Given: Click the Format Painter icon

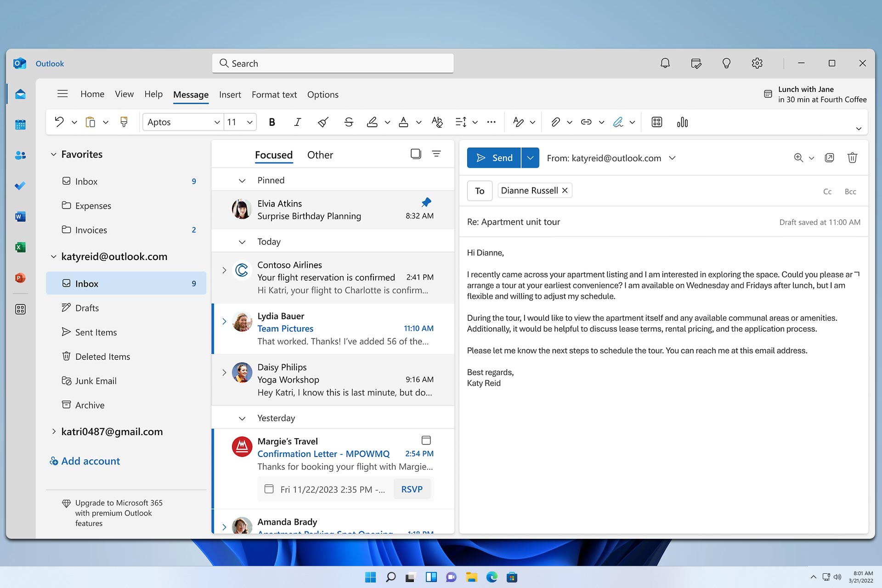Looking at the screenshot, I should (x=124, y=122).
